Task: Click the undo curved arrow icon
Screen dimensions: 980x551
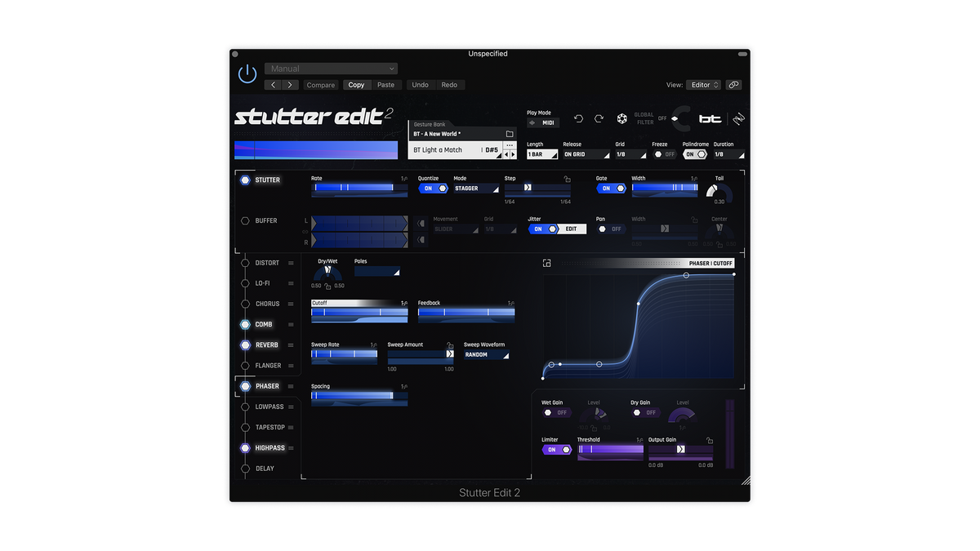Action: 578,119
